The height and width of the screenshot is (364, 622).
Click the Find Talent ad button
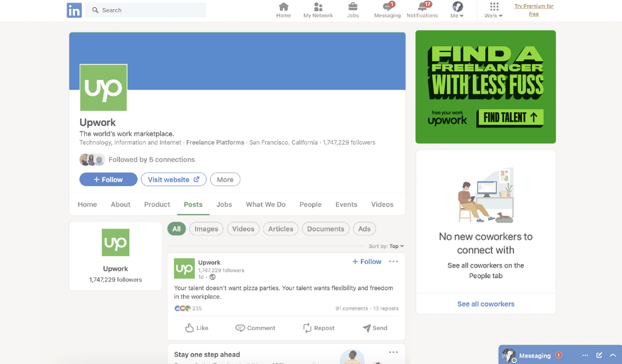[x=510, y=118]
